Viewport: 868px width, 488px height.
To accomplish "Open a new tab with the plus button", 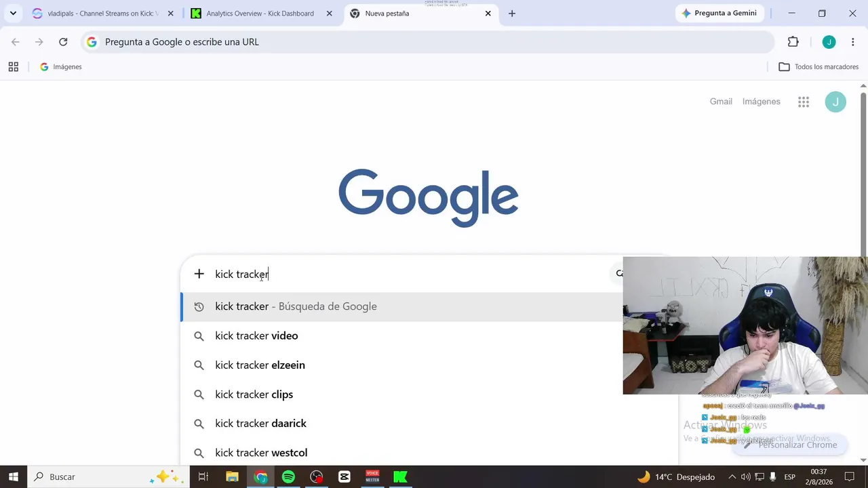I will point(512,14).
